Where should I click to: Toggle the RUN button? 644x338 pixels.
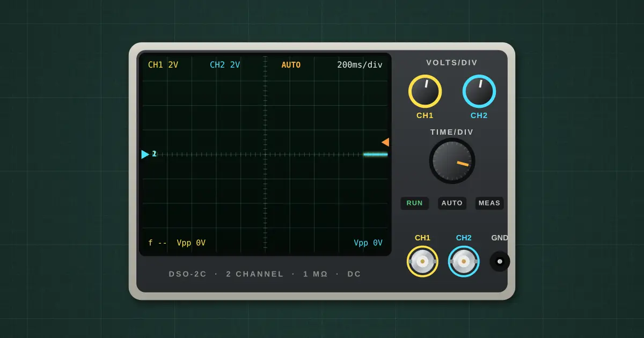point(414,203)
